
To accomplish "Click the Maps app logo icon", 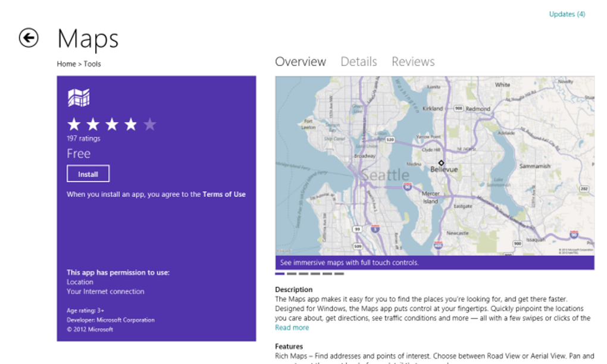I will pos(79,98).
